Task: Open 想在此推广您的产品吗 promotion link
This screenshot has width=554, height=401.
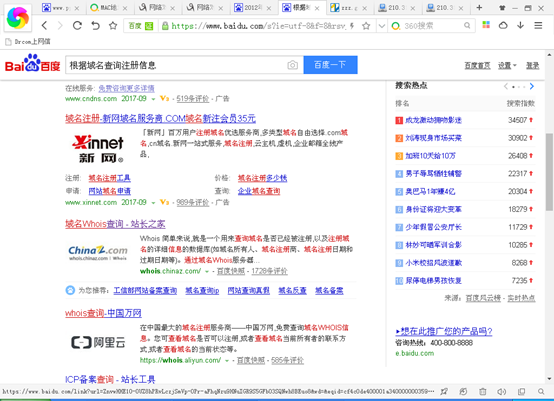Action: point(444,331)
